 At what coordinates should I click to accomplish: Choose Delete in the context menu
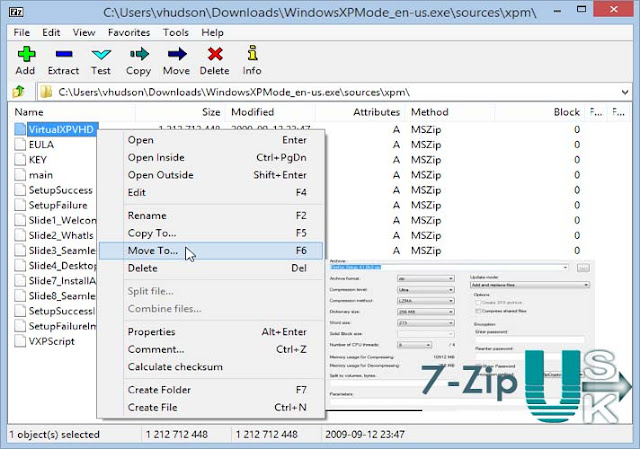[x=211, y=268]
